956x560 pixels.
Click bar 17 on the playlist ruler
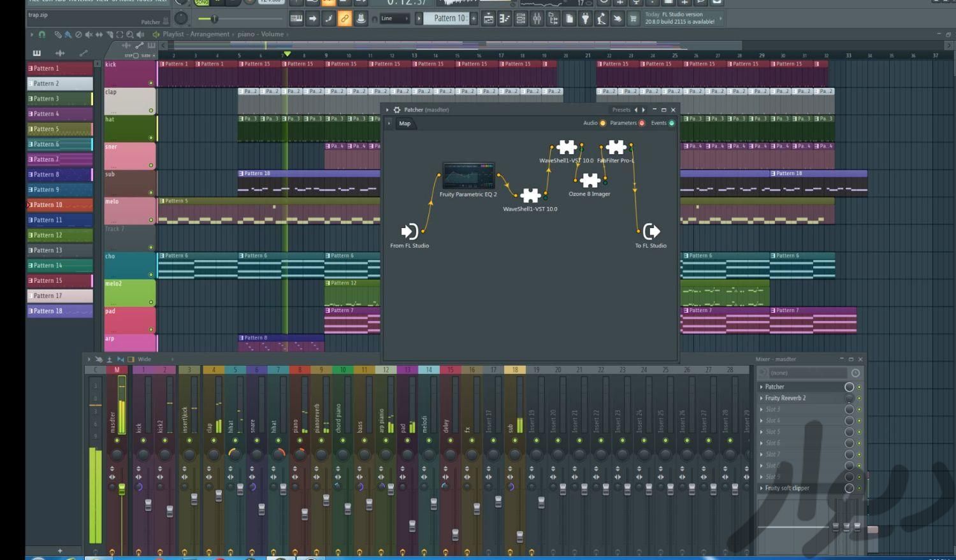point(501,56)
